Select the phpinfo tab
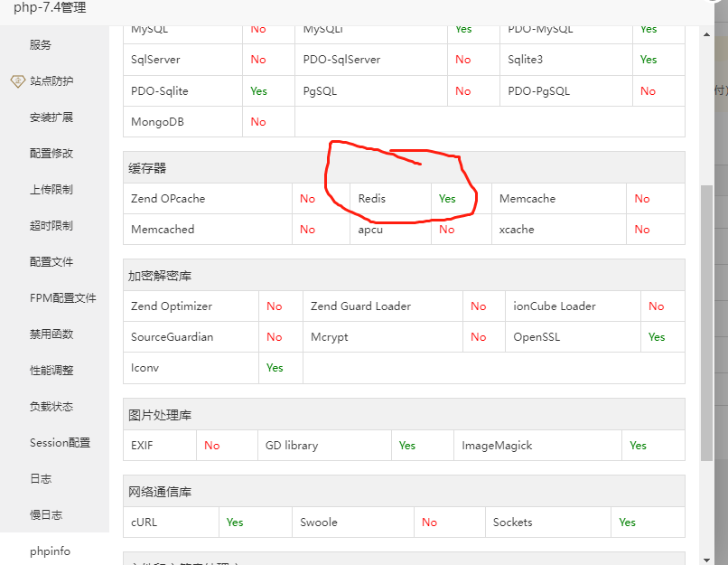 coord(50,551)
